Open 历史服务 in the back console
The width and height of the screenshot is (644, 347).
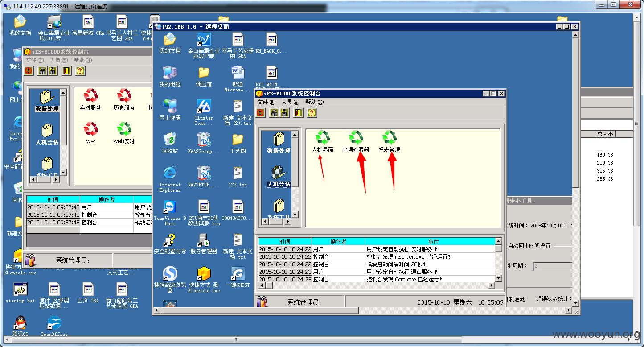124,99
